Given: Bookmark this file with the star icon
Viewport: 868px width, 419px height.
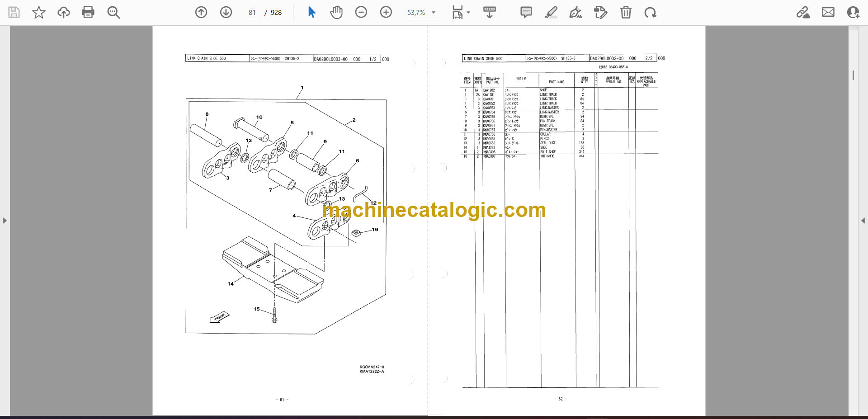Looking at the screenshot, I should [39, 12].
